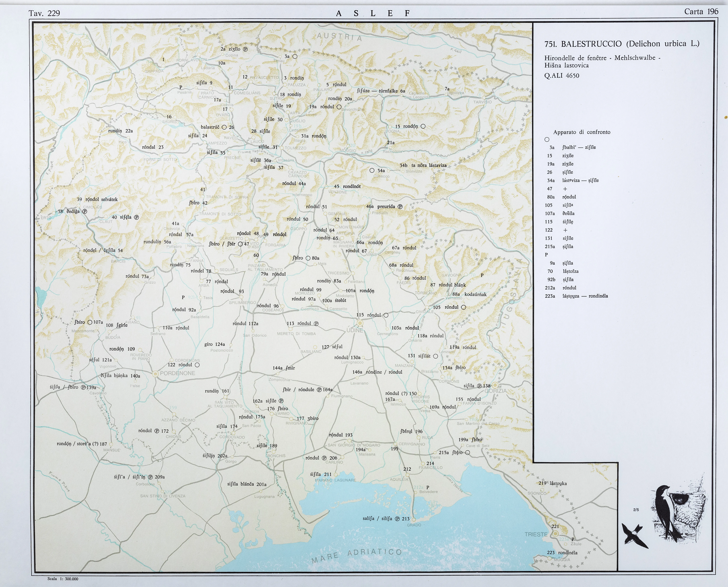Image resolution: width=728 pixels, height=587 pixels.
Task: Click the open circle next to point 3a
Action: coord(295,56)
